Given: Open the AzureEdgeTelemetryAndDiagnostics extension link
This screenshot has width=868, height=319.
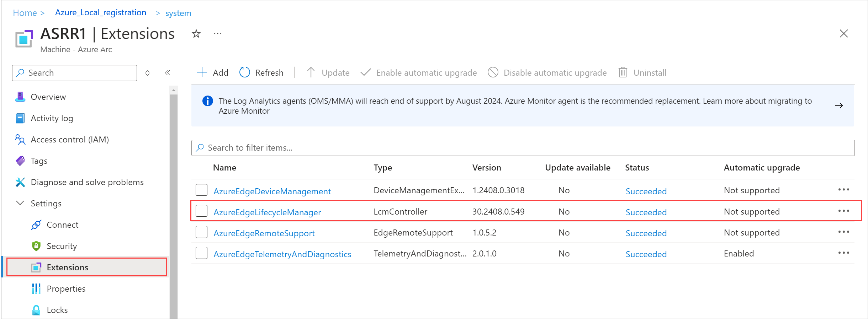Looking at the screenshot, I should 282,254.
